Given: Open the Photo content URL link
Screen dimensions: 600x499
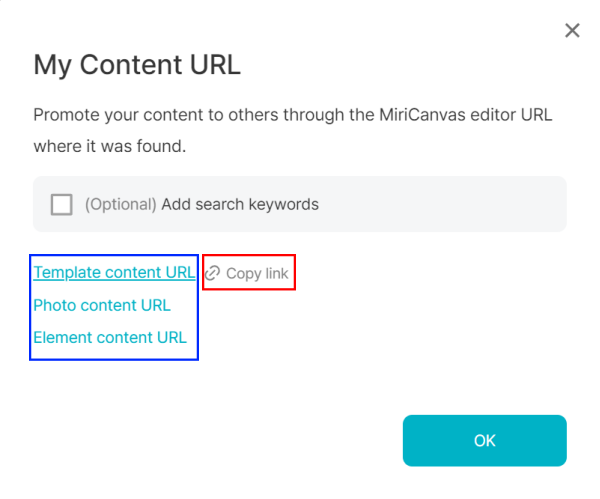Looking at the screenshot, I should click(102, 305).
